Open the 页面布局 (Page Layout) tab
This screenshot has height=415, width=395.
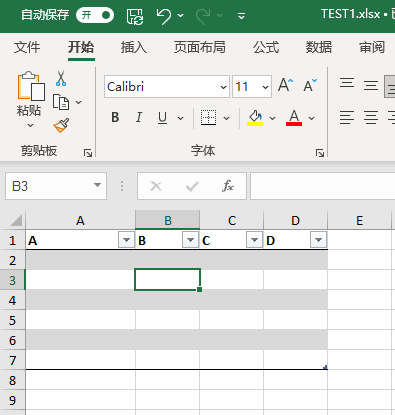pyautogui.click(x=200, y=47)
